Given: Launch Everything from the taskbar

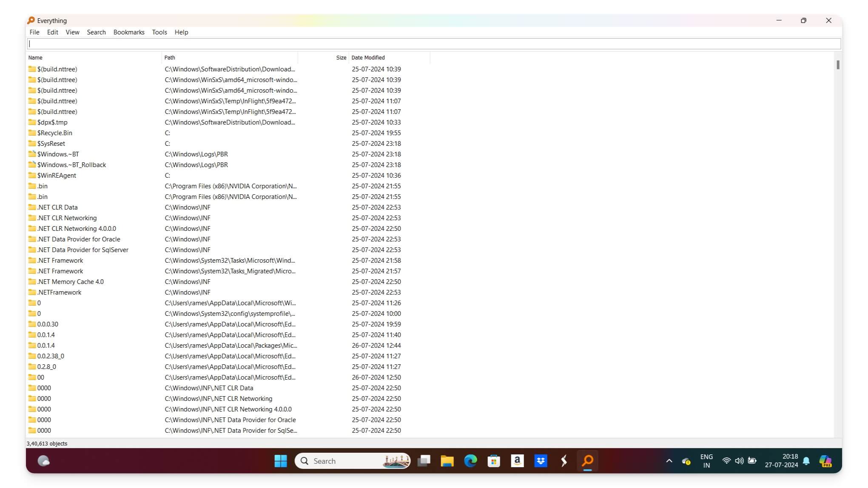Looking at the screenshot, I should [587, 460].
